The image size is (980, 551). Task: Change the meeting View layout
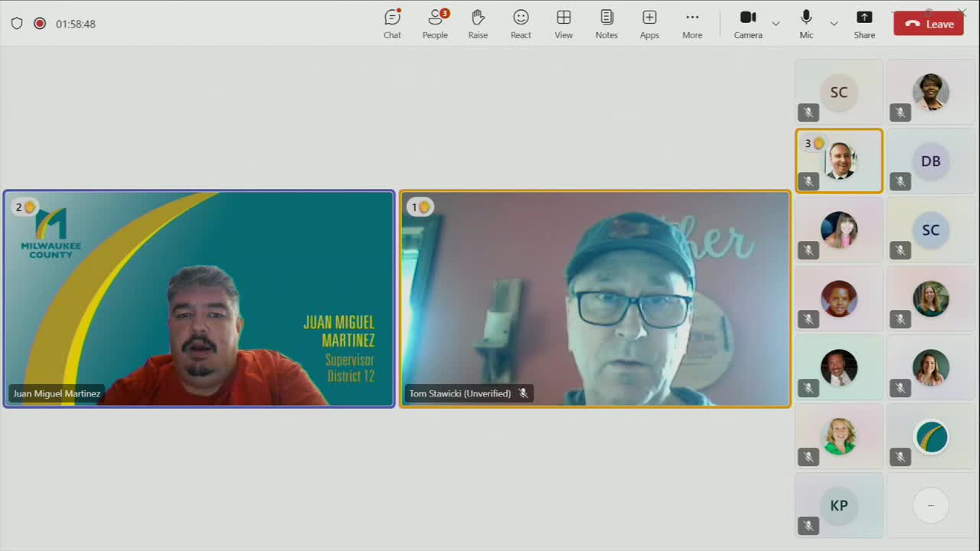[563, 24]
